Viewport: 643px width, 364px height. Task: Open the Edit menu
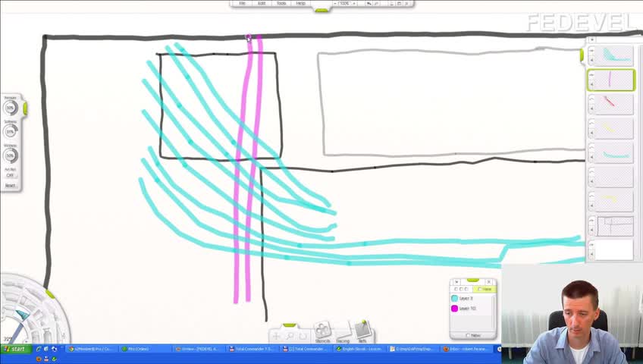tap(262, 3)
